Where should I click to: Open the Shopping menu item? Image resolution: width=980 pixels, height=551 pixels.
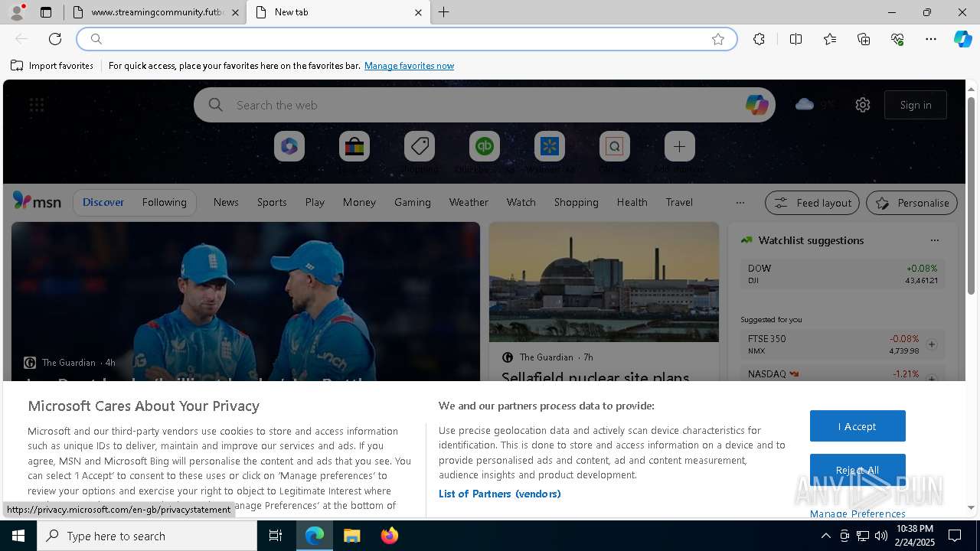577,202
